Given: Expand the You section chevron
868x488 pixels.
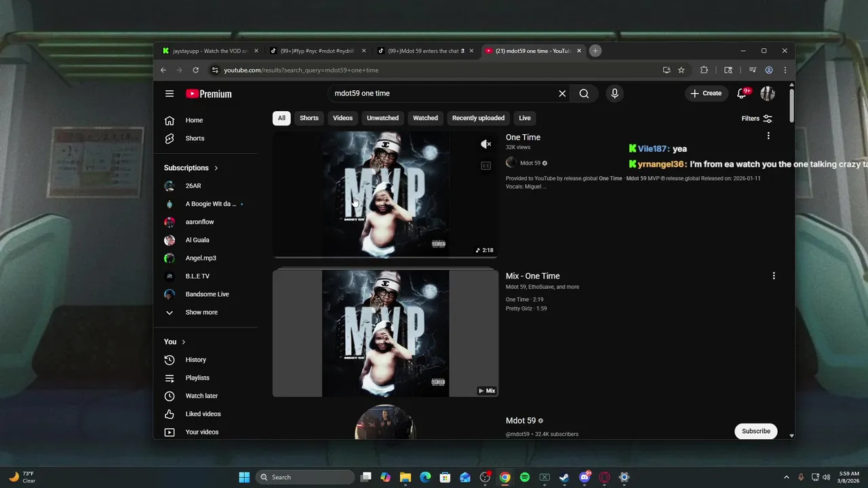Looking at the screenshot, I should click(x=184, y=342).
